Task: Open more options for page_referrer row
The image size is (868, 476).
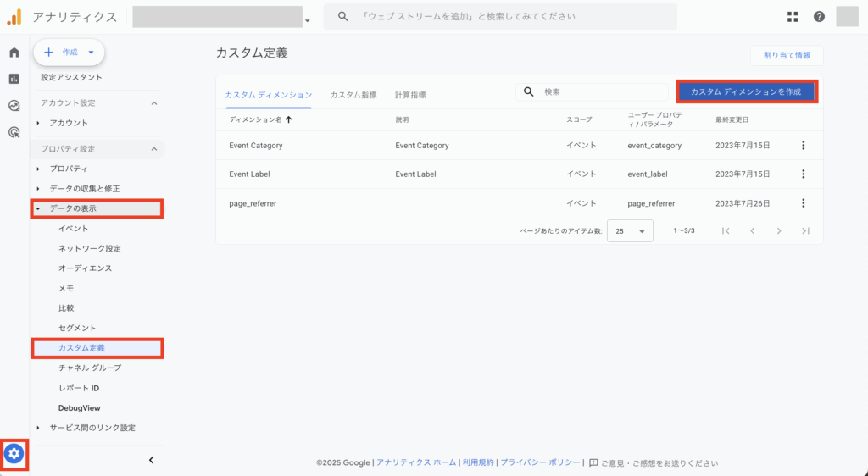Action: point(803,203)
